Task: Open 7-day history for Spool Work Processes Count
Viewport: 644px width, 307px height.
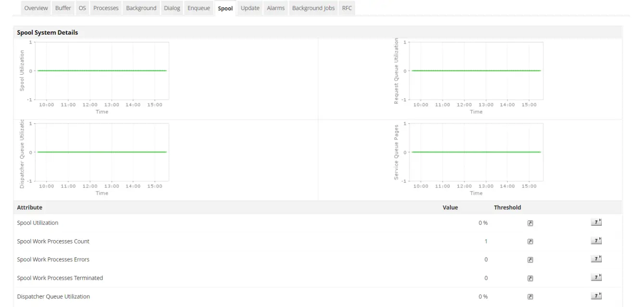Action: 596,240
